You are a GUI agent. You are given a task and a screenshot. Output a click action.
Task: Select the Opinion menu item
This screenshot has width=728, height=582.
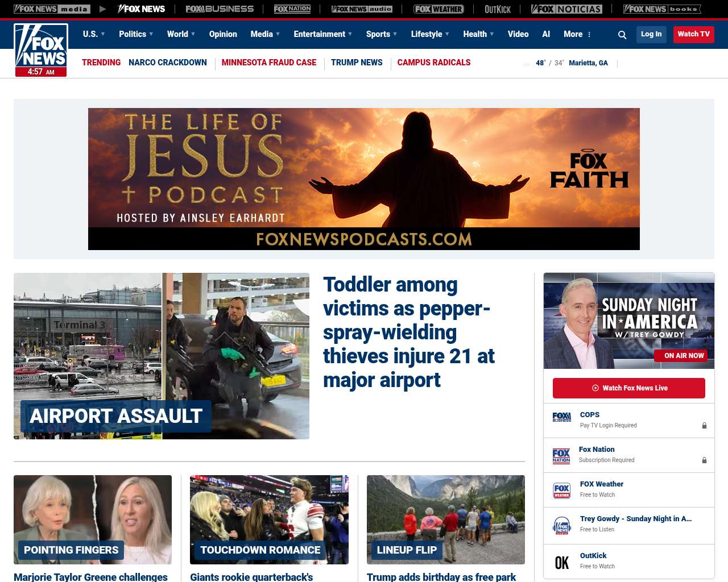(223, 34)
